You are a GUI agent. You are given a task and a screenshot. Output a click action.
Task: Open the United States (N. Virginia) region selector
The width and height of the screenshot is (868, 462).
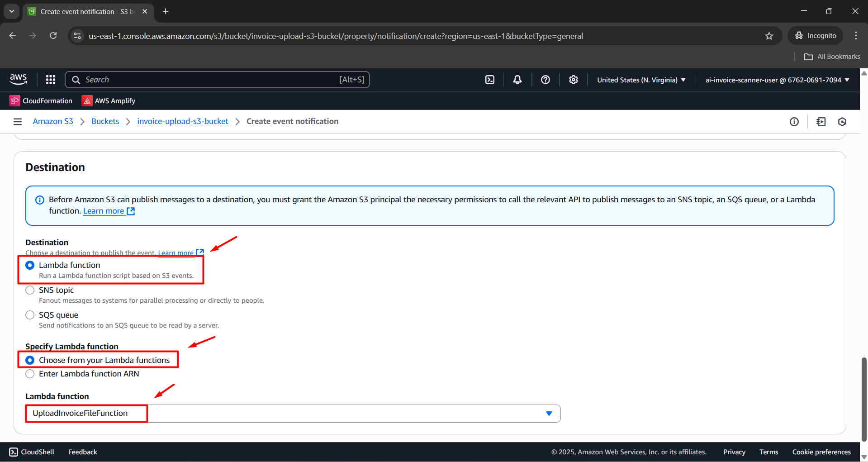pyautogui.click(x=641, y=80)
